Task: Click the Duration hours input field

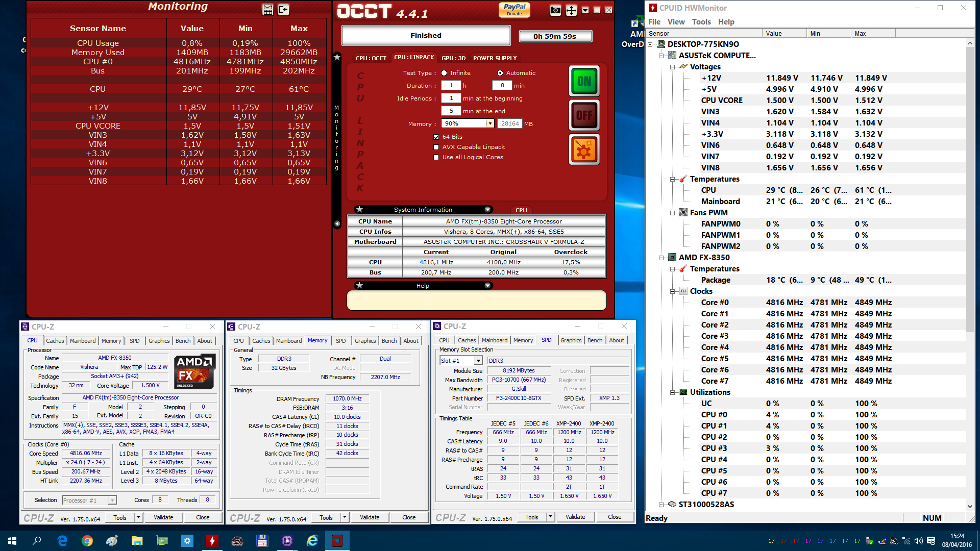Action: (x=451, y=85)
